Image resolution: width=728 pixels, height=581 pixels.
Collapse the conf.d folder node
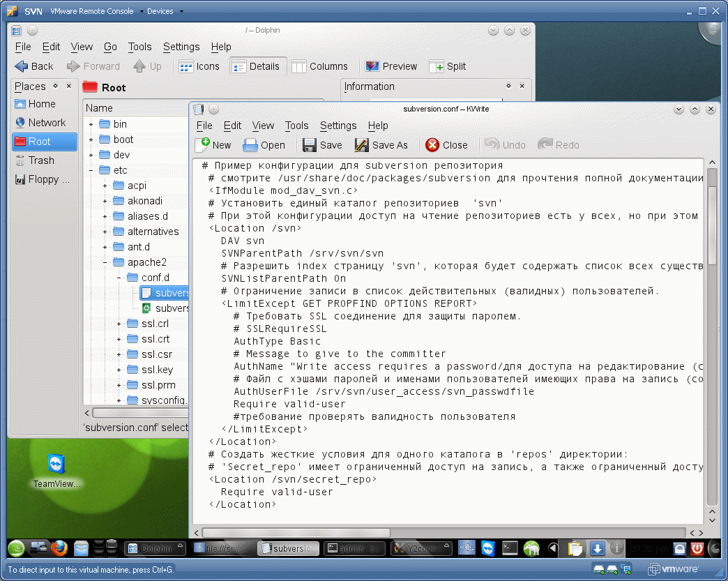119,278
